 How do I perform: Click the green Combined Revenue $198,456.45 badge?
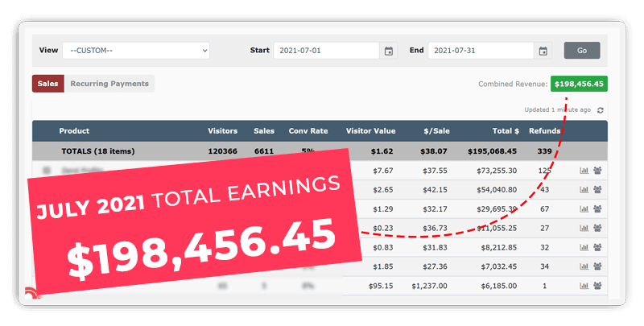tap(579, 84)
